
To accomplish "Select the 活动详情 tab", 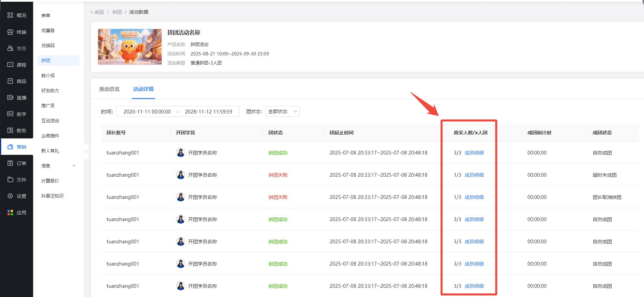I will (x=143, y=89).
